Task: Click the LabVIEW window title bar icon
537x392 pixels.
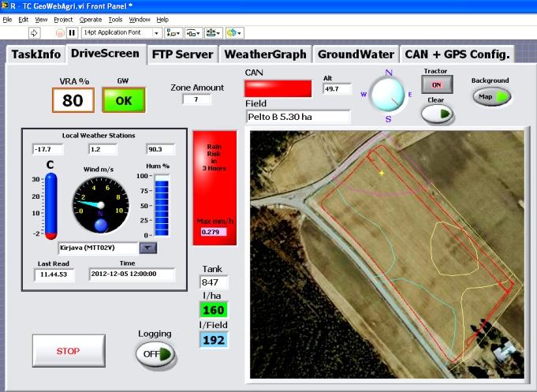Action: click(5, 6)
